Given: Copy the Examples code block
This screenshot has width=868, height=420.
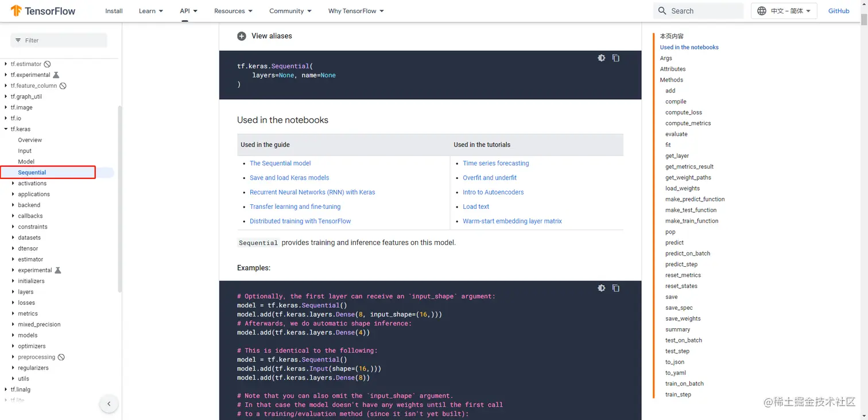Looking at the screenshot, I should pos(616,288).
